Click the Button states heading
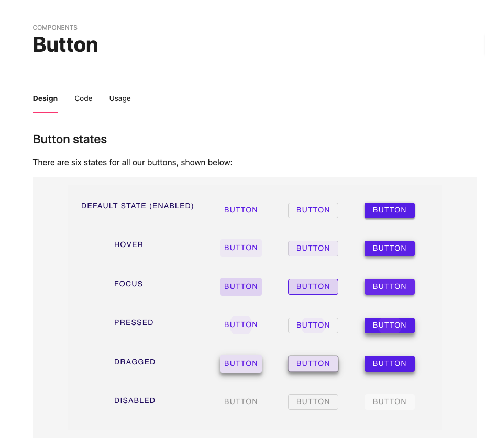485x448 pixels. (x=70, y=139)
